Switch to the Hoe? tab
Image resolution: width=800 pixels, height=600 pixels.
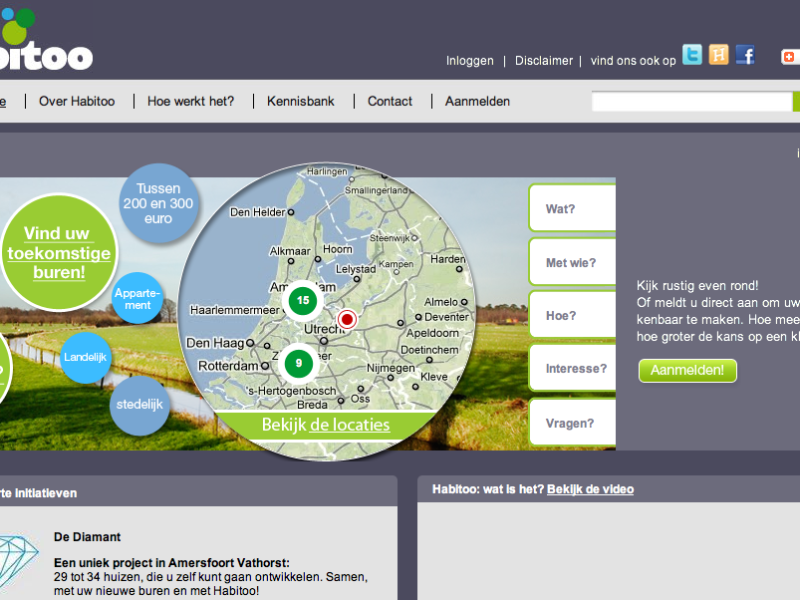click(x=572, y=315)
